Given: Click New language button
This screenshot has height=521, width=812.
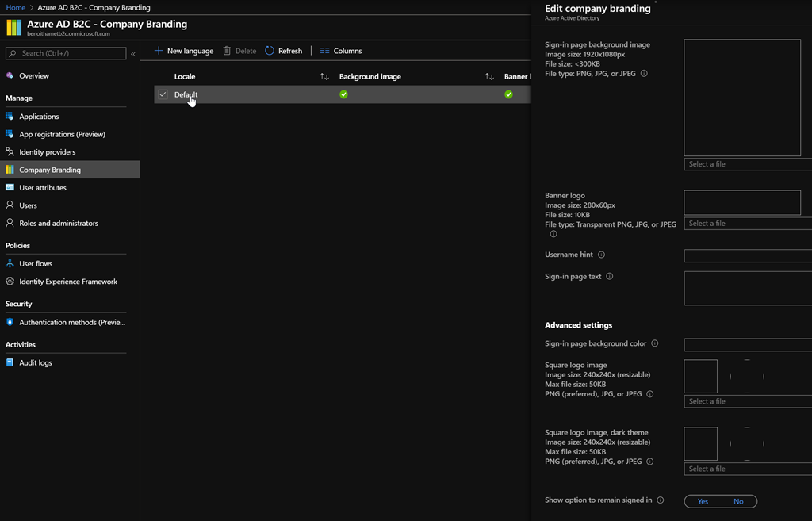Looking at the screenshot, I should tap(184, 50).
